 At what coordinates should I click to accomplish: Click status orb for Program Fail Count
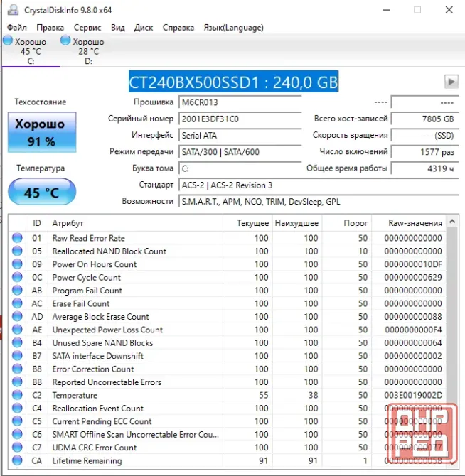click(x=17, y=290)
